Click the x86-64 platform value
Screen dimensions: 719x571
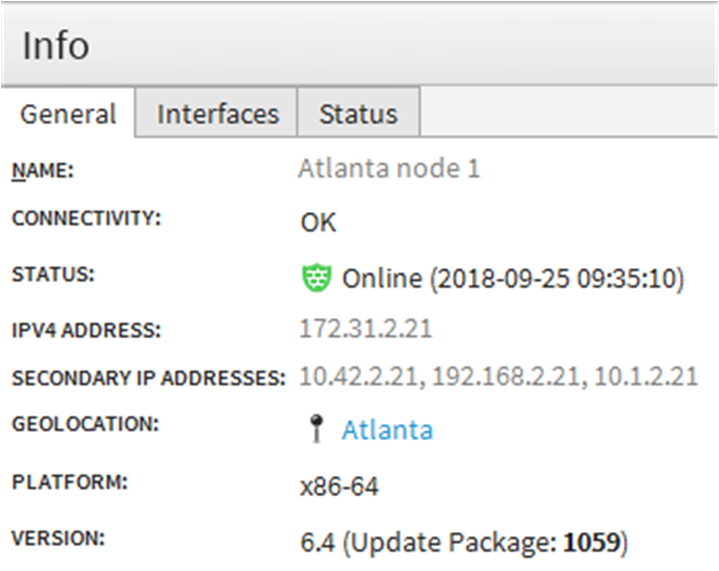[339, 486]
